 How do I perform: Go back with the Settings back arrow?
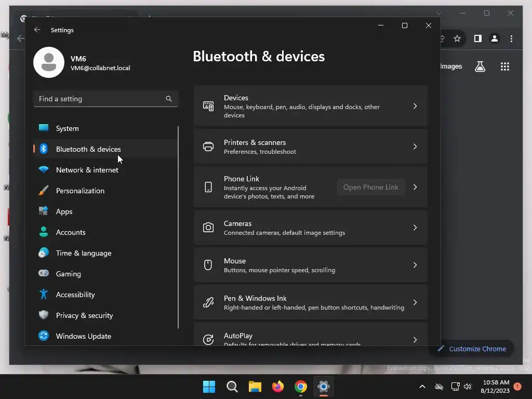coord(37,30)
